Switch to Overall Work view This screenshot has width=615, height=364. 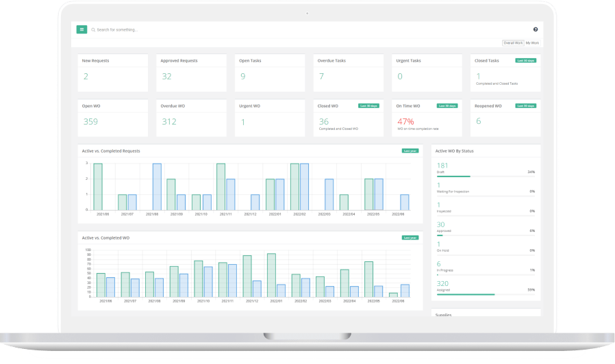(x=512, y=42)
